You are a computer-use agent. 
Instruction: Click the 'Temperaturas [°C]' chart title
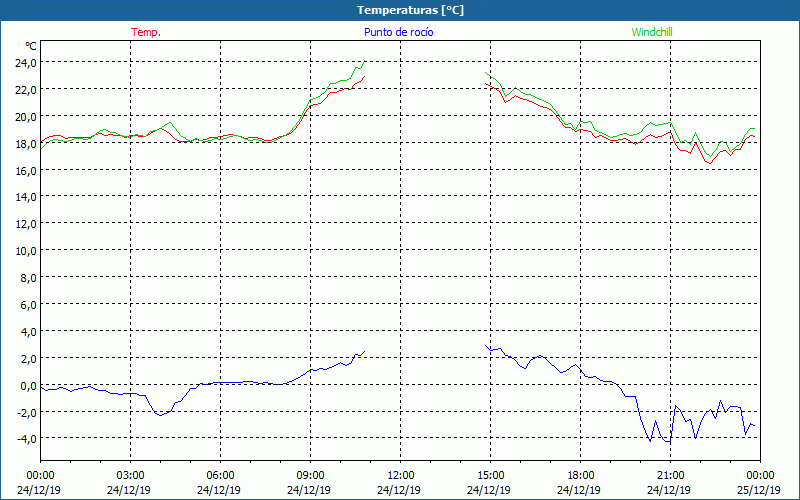click(410, 10)
